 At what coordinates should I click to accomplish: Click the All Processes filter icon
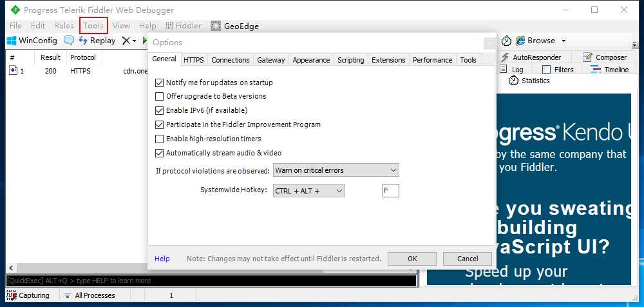tap(68, 295)
